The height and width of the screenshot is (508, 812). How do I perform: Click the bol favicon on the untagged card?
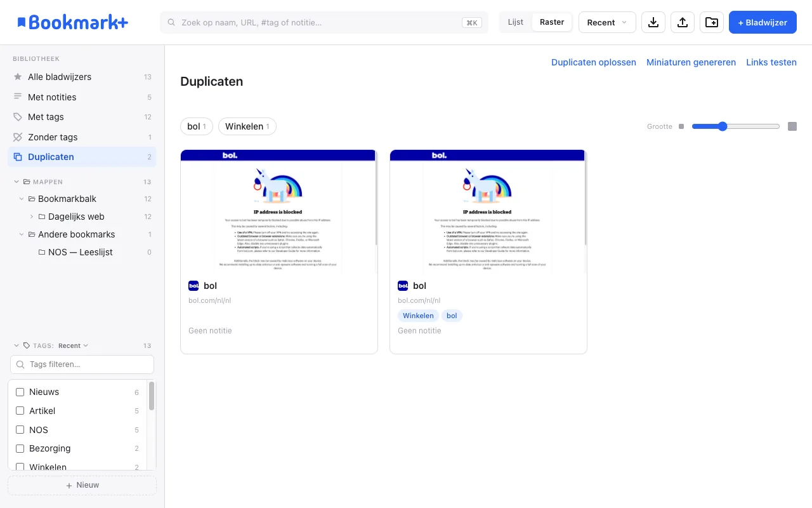193,286
